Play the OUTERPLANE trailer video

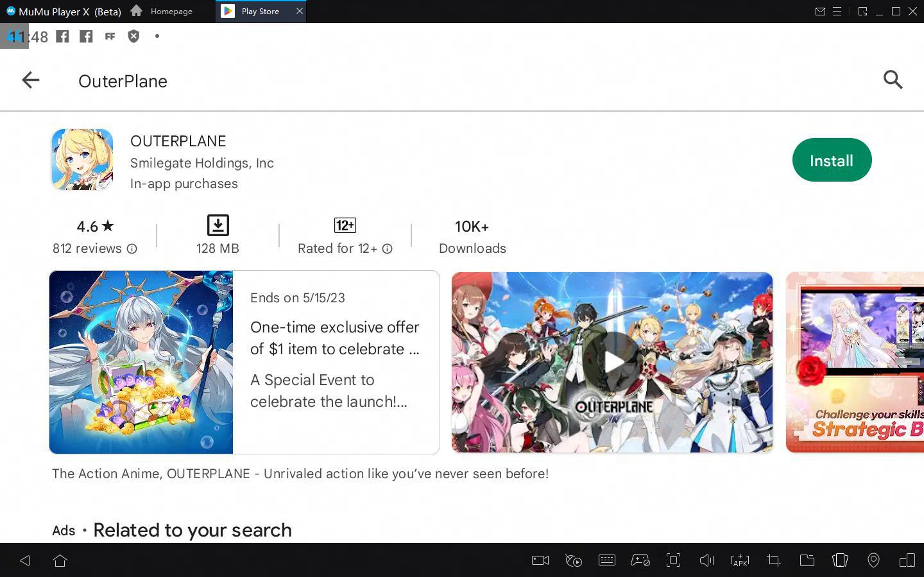[x=612, y=362]
